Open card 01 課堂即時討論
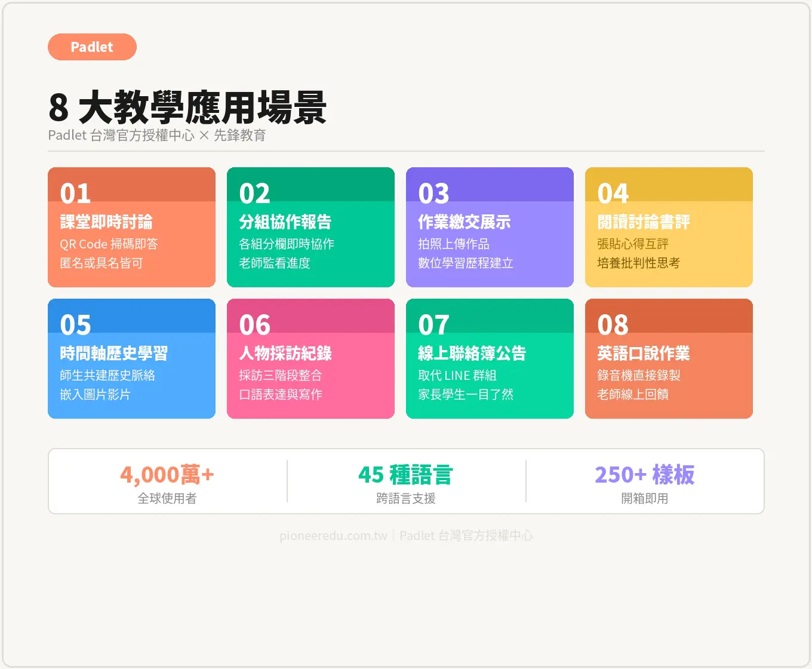This screenshot has height=669, width=812. pos(131,227)
